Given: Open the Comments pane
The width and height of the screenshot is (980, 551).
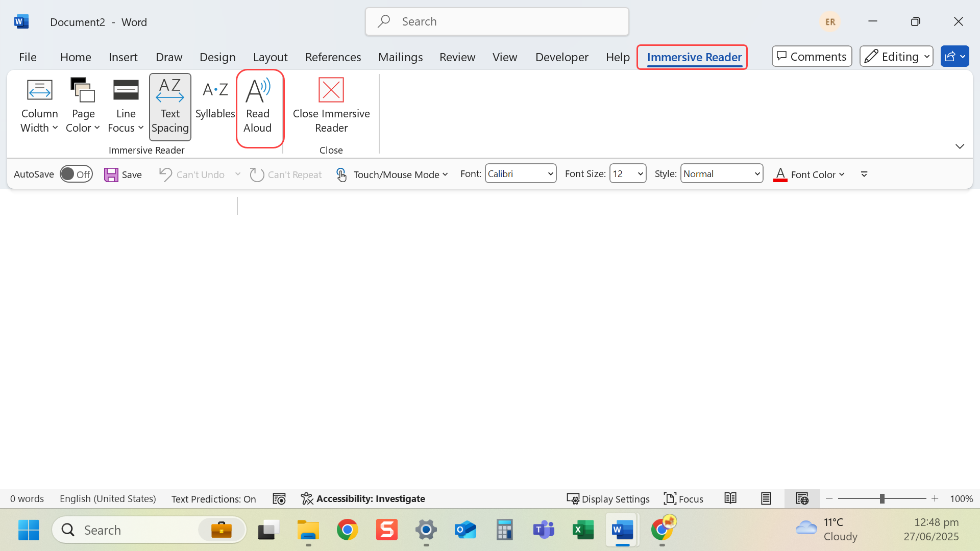Looking at the screenshot, I should (x=812, y=56).
